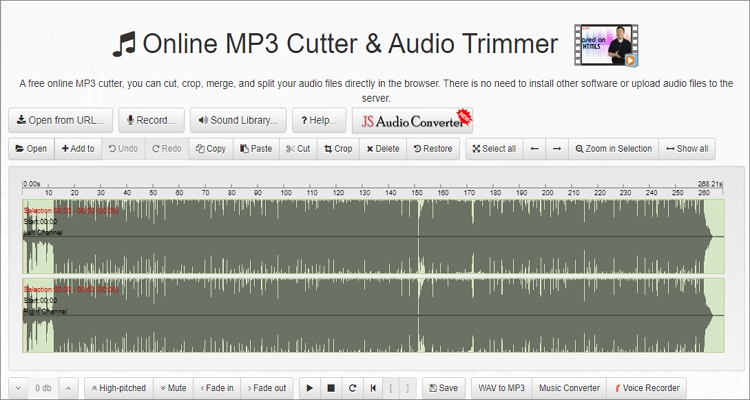Open the Help dialog

(319, 120)
